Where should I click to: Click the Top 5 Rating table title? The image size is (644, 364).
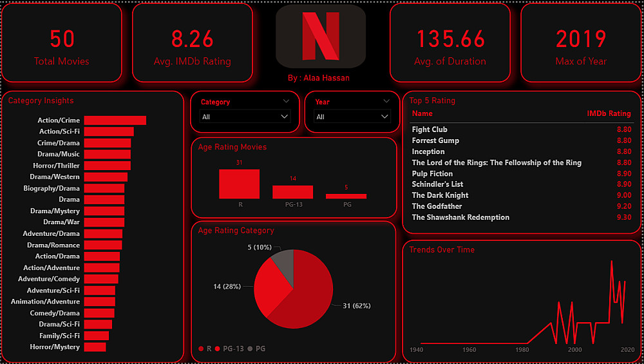click(432, 101)
